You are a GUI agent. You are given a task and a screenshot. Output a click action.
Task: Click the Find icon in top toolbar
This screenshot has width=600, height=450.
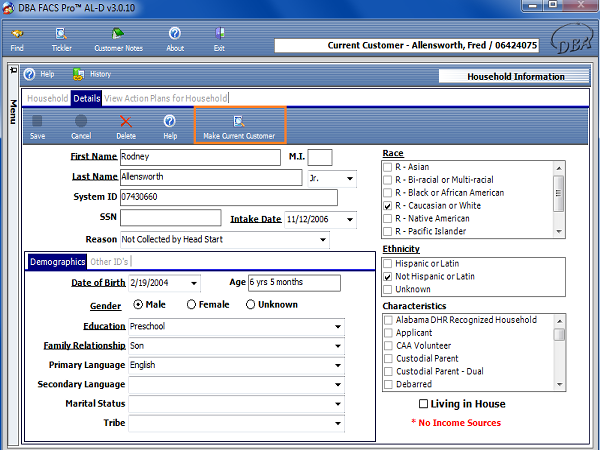(x=17, y=37)
